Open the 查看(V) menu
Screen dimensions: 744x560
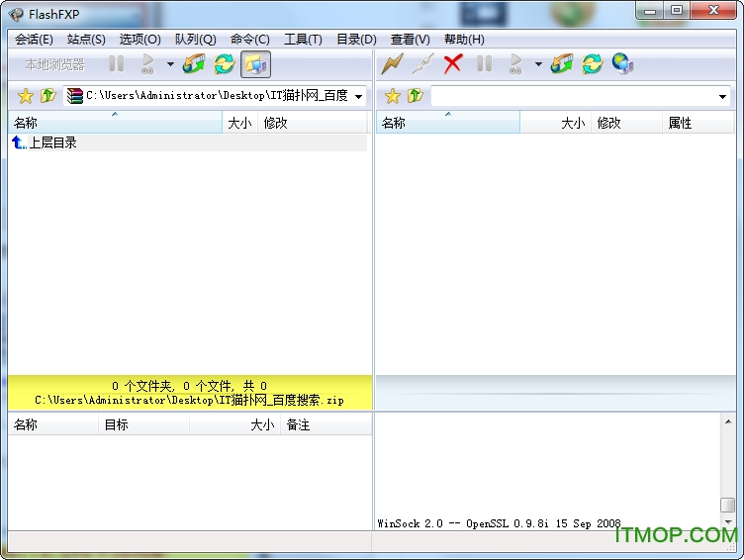coord(410,40)
